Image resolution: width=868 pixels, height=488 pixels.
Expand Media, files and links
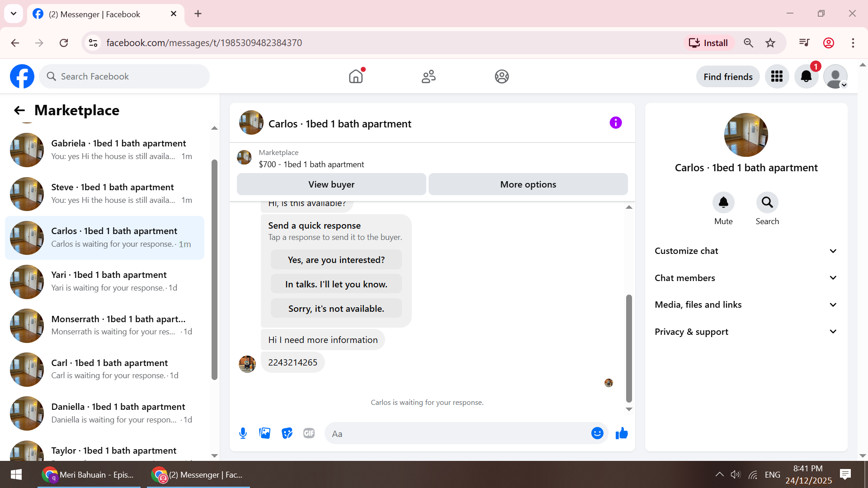(x=746, y=305)
